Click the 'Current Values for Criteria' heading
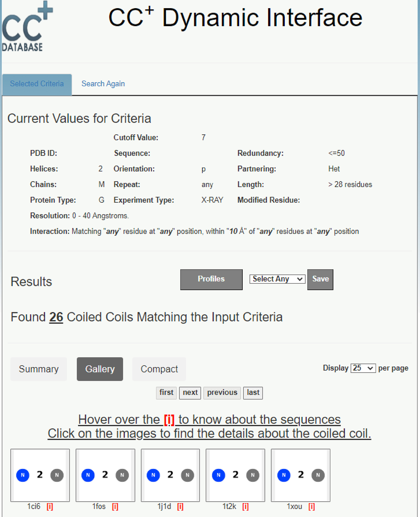Screen dimensions: 420x517 79,119
